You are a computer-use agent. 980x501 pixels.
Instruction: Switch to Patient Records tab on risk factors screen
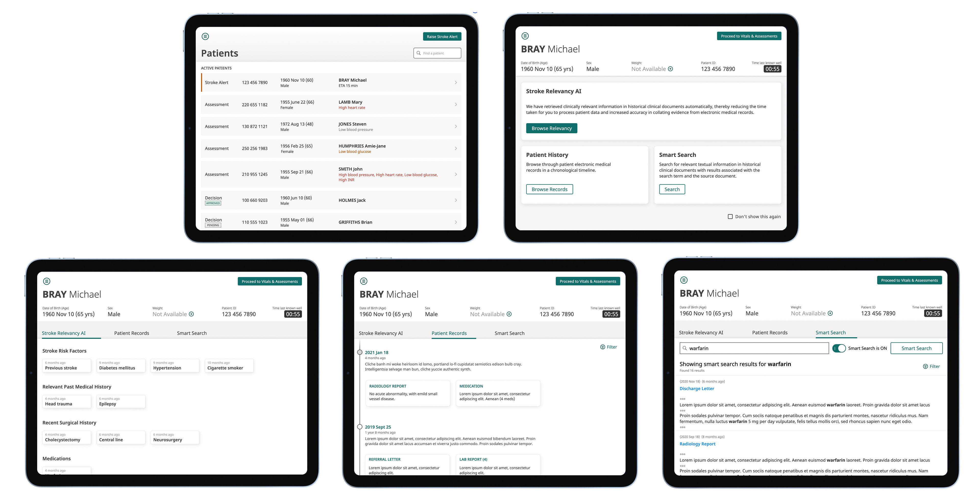[132, 333]
